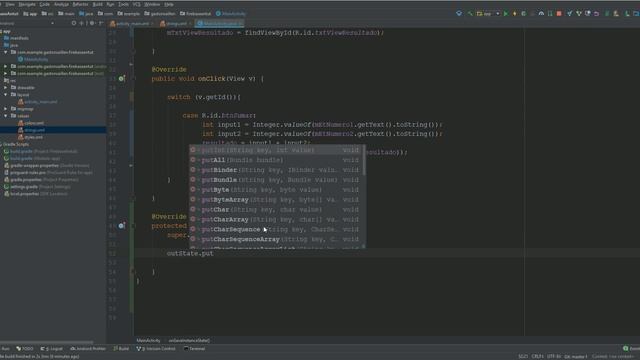Open the app run configuration dropdown

pyautogui.click(x=488, y=13)
